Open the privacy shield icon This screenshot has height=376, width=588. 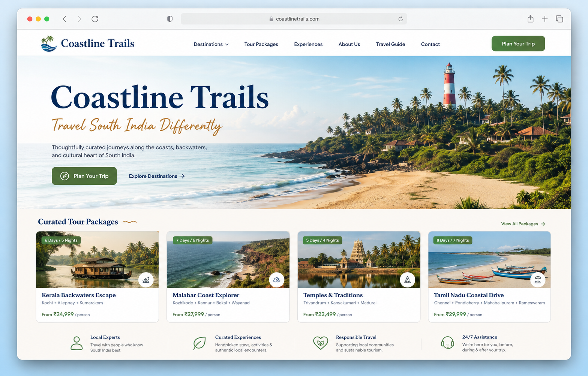tap(170, 19)
